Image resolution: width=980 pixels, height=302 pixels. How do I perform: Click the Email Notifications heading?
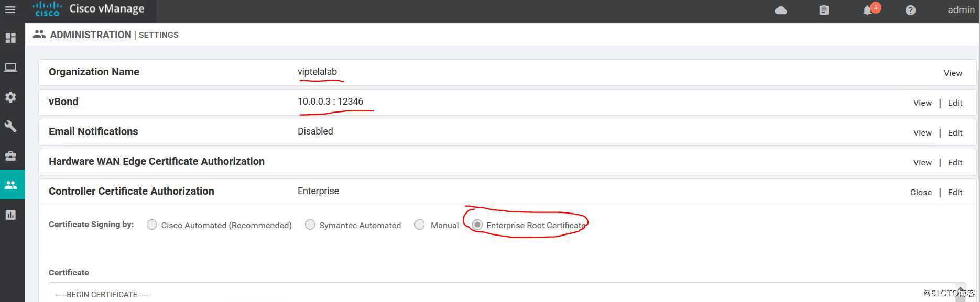click(x=93, y=131)
